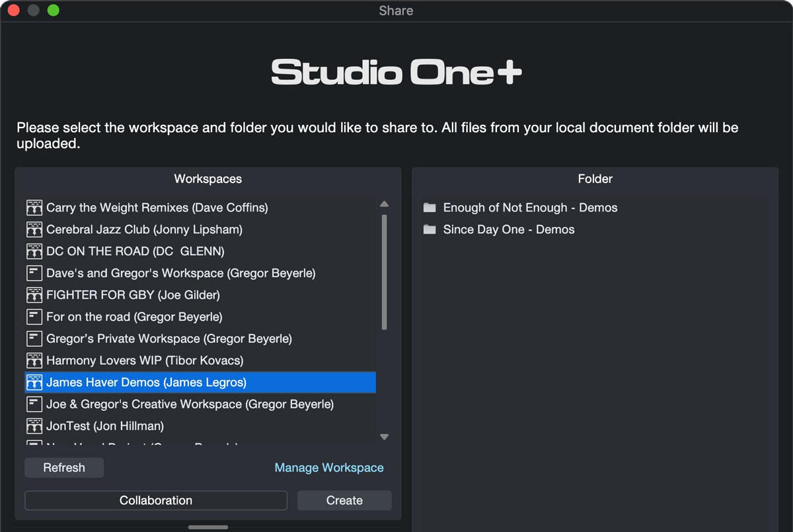793x532 pixels.
Task: Open the Manage Workspace link
Action: [x=329, y=467]
